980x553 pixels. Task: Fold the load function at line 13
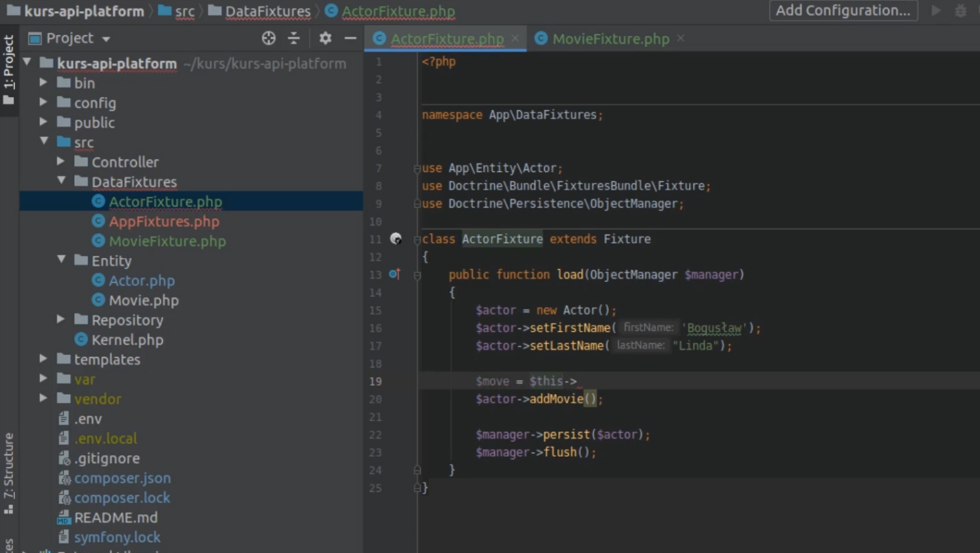pyautogui.click(x=417, y=275)
